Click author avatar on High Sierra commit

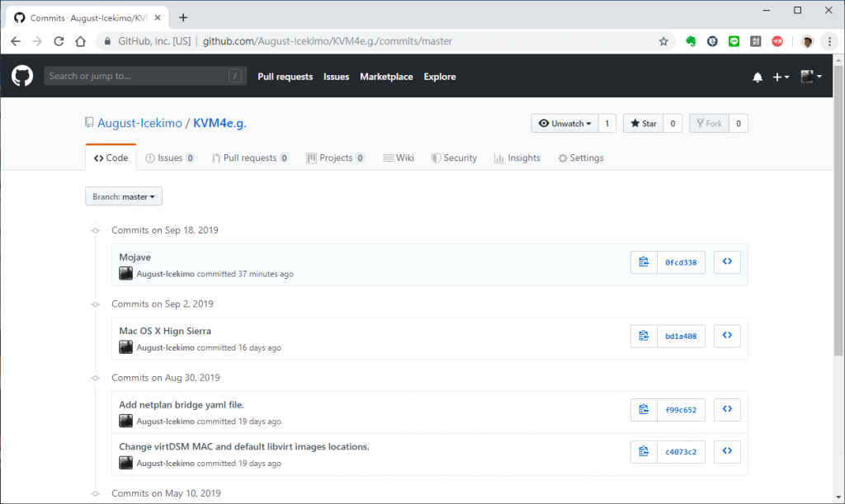(x=125, y=347)
